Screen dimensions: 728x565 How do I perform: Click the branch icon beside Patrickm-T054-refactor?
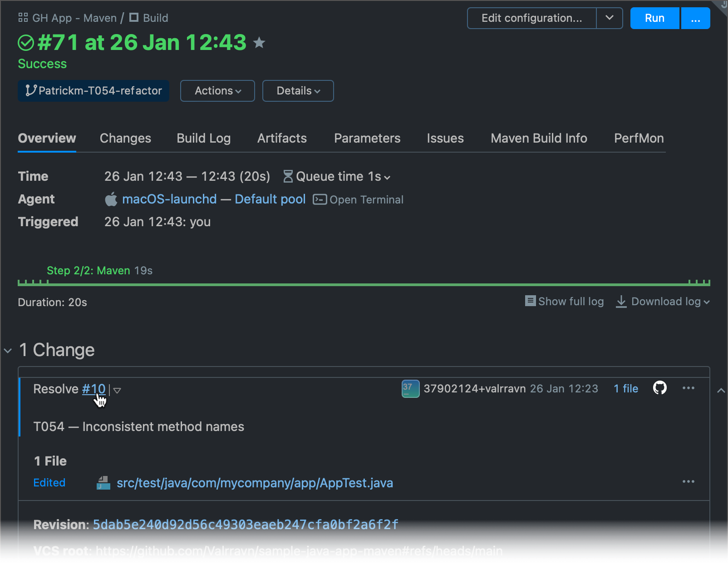(30, 90)
